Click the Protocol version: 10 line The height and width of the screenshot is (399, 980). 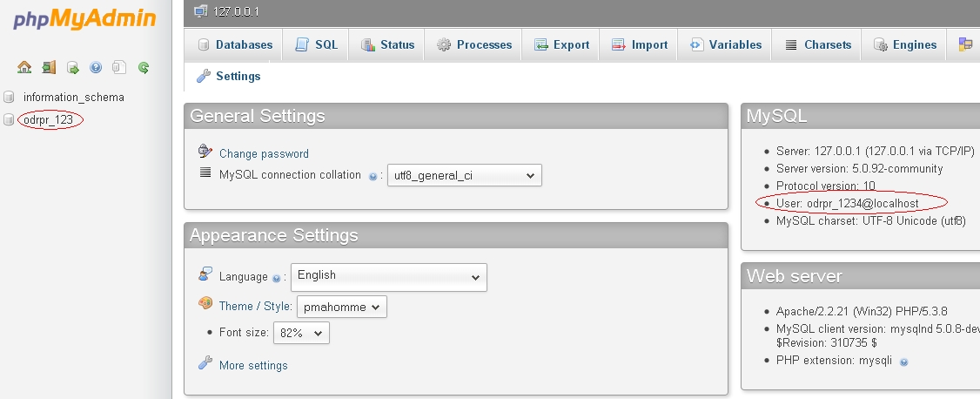826,186
